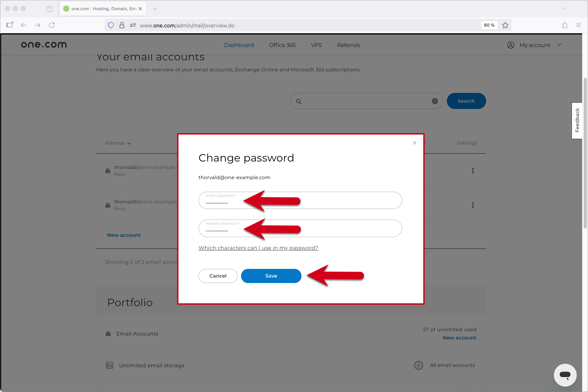The image size is (588, 392).
Task: Open settings menu for thorvaldi@one-example account
Action: pyautogui.click(x=473, y=205)
